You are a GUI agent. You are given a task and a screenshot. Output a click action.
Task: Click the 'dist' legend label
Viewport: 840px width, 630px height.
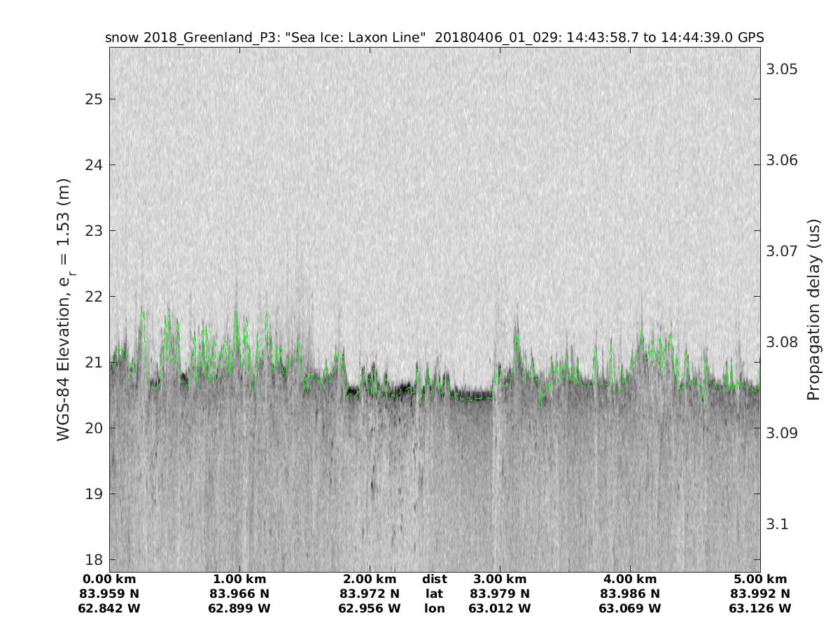pos(434,579)
